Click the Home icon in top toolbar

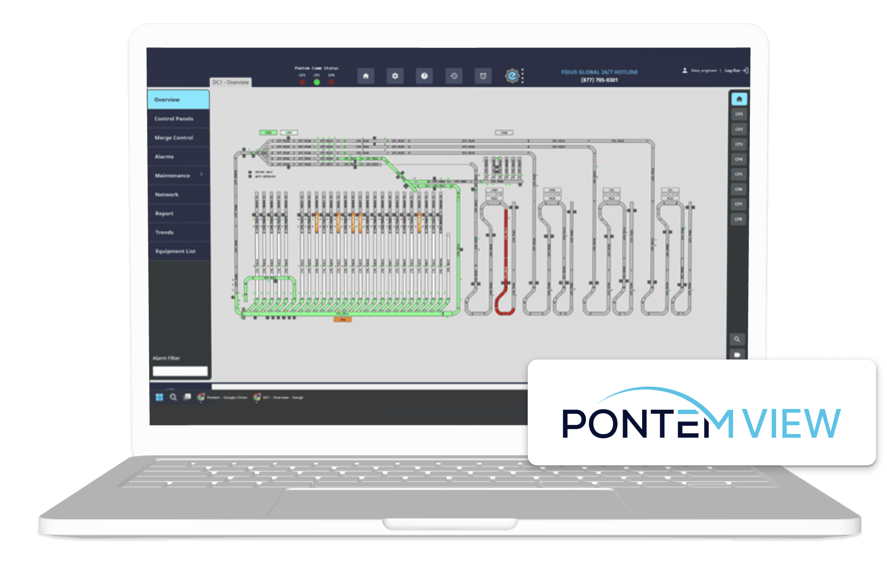(x=365, y=76)
